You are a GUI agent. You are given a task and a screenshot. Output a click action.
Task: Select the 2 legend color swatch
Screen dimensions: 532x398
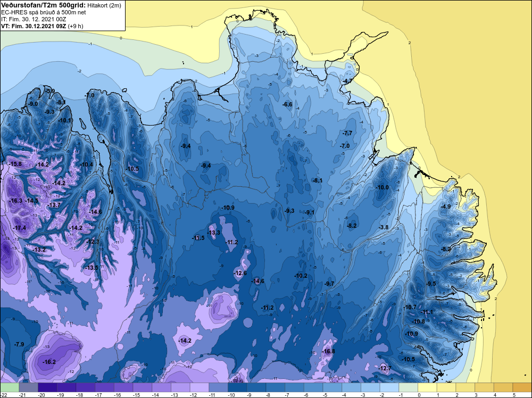[x=465, y=387]
